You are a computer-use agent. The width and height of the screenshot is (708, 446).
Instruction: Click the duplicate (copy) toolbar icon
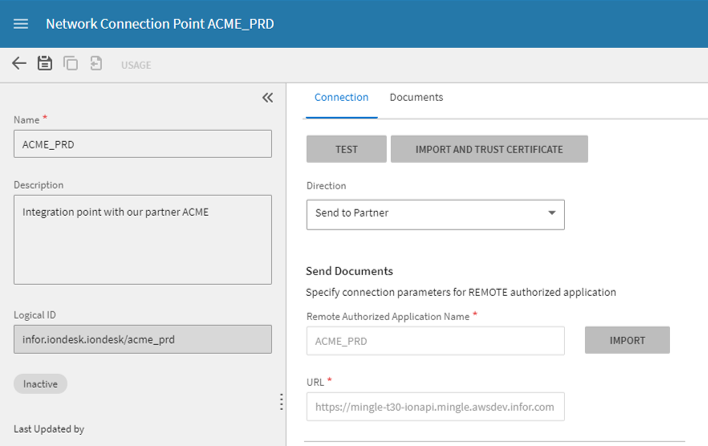(71, 64)
